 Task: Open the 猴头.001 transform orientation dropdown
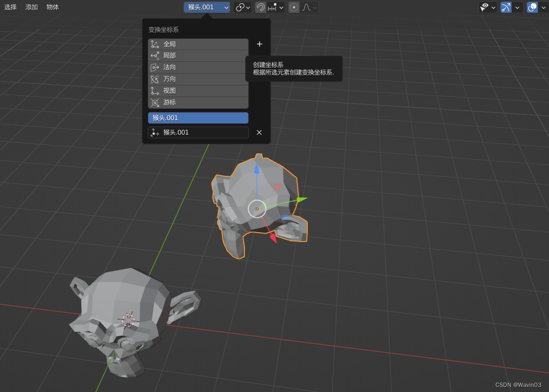(207, 7)
